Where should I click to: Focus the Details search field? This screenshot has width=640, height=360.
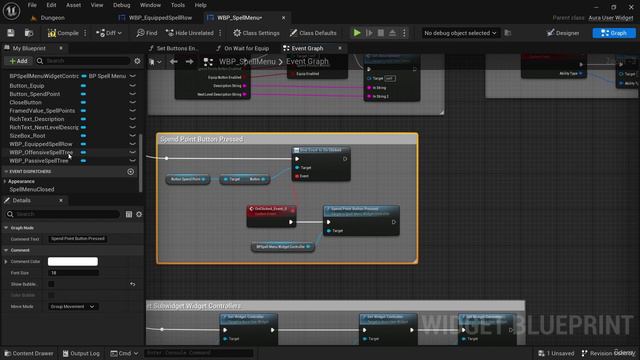point(63,214)
